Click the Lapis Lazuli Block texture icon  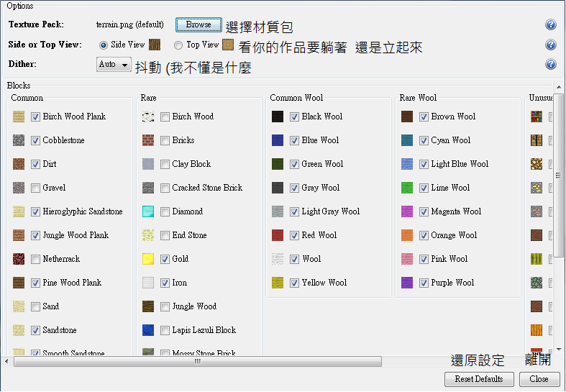point(148,330)
